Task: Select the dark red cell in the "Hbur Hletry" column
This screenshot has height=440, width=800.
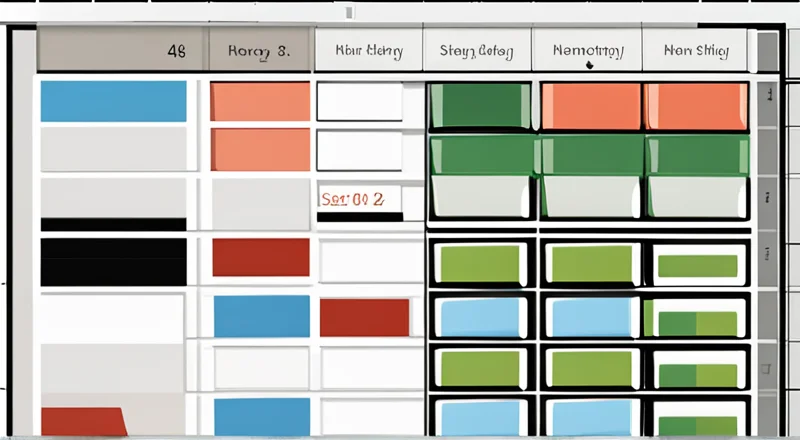Action: [364, 318]
